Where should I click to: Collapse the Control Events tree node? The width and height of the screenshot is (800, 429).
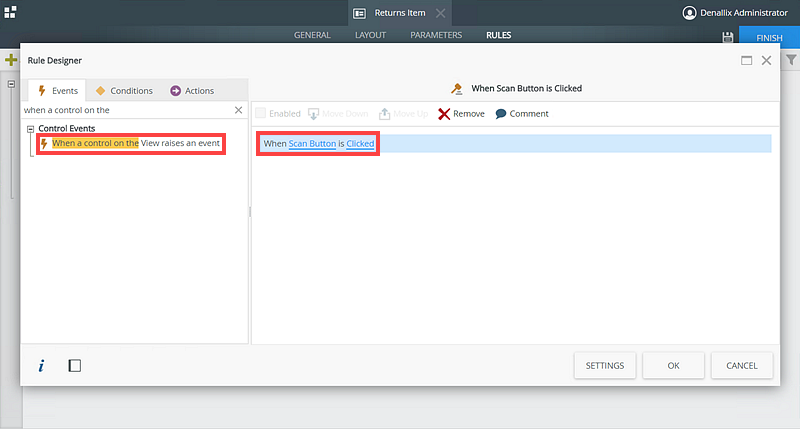click(x=31, y=129)
